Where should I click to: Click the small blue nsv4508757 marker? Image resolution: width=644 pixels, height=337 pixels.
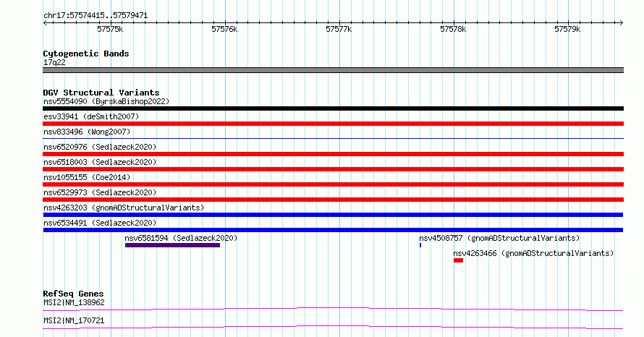pos(420,245)
